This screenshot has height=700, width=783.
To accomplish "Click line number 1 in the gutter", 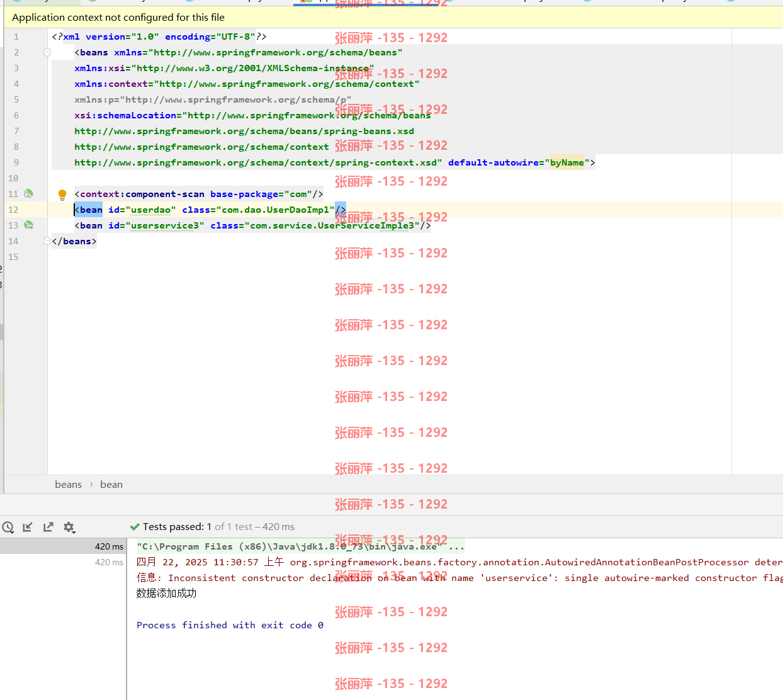I will click(16, 37).
